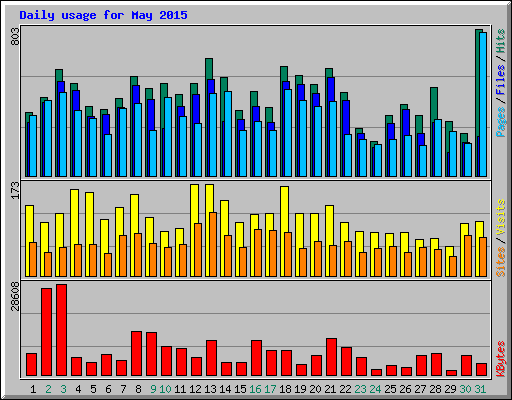Click the "Sites" legend label
This screenshot has width=512, height=400.
pyautogui.click(x=501, y=262)
